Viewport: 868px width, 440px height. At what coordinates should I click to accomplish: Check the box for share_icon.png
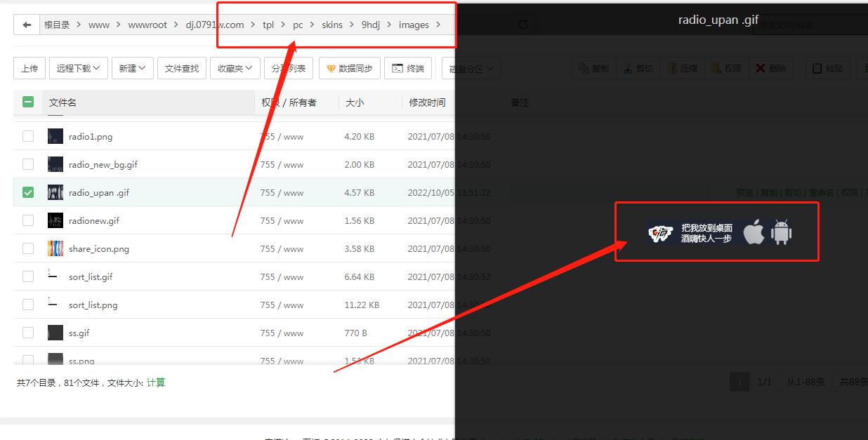[28, 248]
